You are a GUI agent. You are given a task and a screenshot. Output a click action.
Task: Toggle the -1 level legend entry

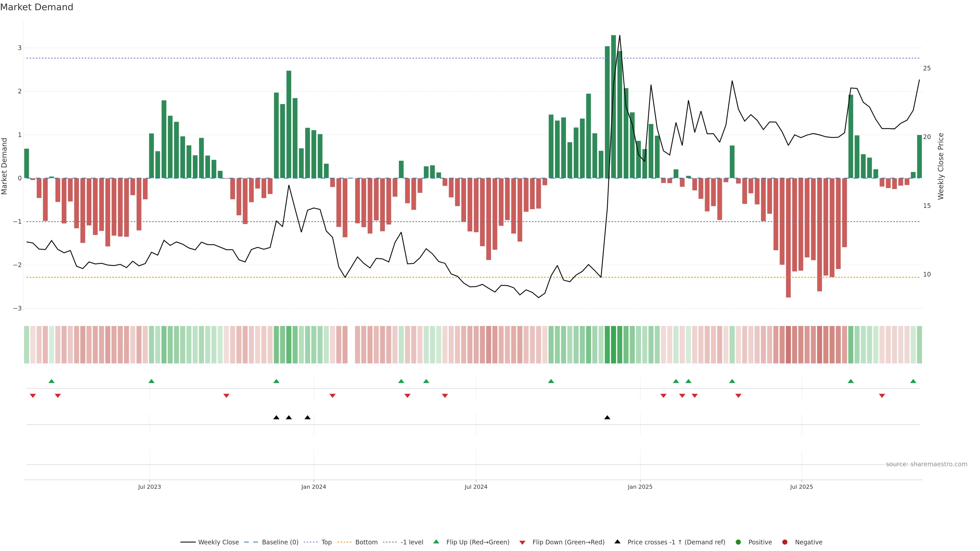pyautogui.click(x=412, y=542)
